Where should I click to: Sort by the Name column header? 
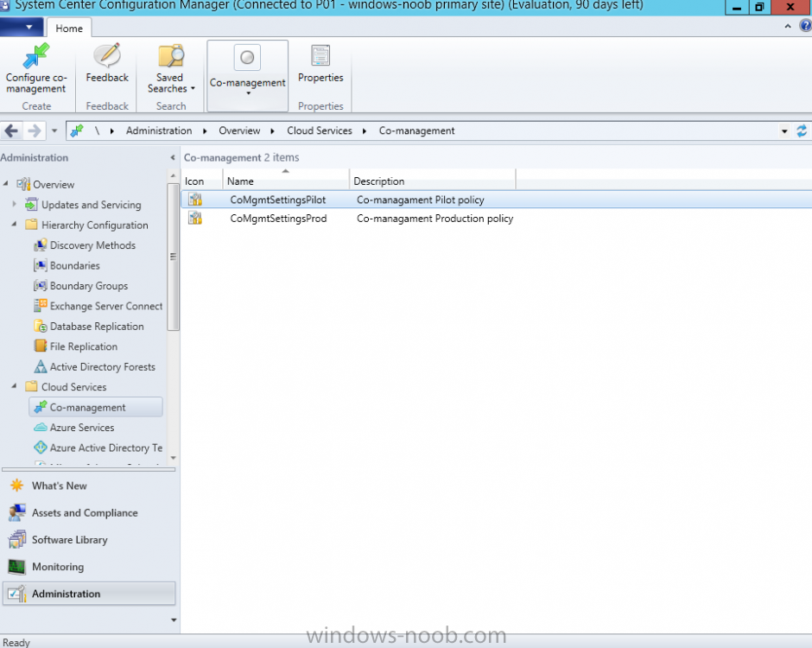tap(286, 181)
